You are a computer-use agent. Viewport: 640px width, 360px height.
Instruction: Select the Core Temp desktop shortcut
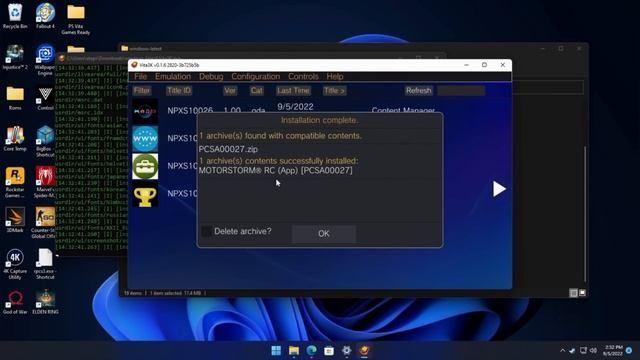15,139
